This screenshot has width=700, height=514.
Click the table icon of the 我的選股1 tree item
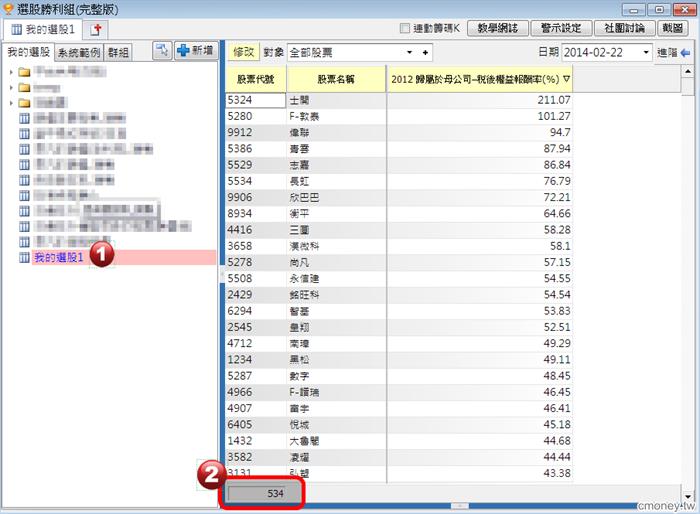click(24, 257)
